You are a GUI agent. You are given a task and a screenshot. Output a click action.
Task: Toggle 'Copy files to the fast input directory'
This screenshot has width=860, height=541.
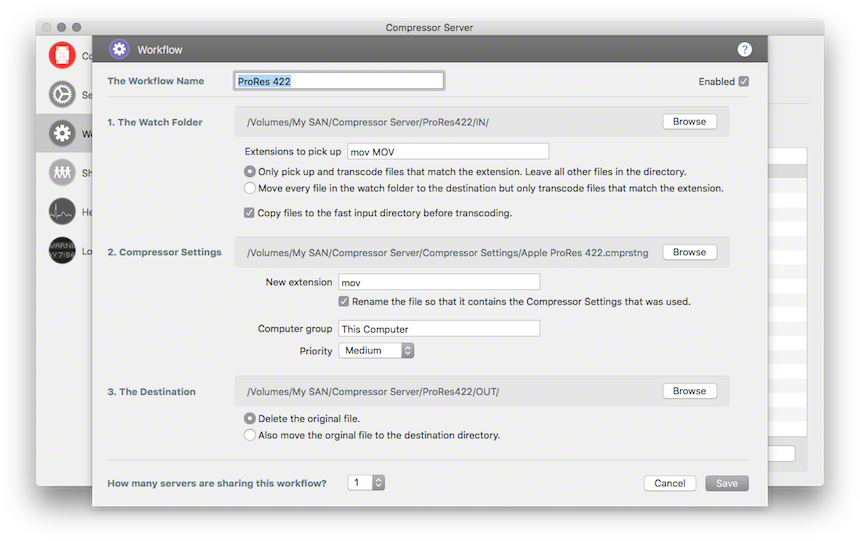(249, 213)
